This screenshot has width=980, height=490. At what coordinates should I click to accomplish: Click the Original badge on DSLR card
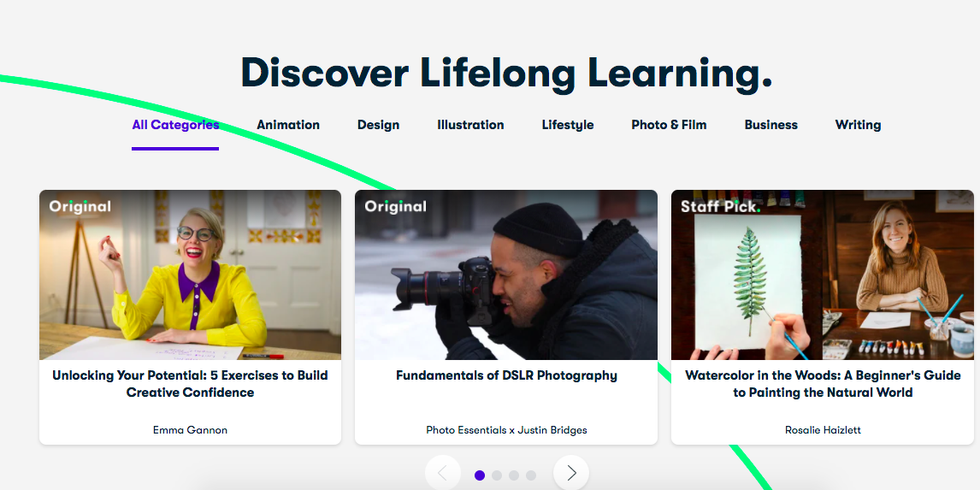396,206
